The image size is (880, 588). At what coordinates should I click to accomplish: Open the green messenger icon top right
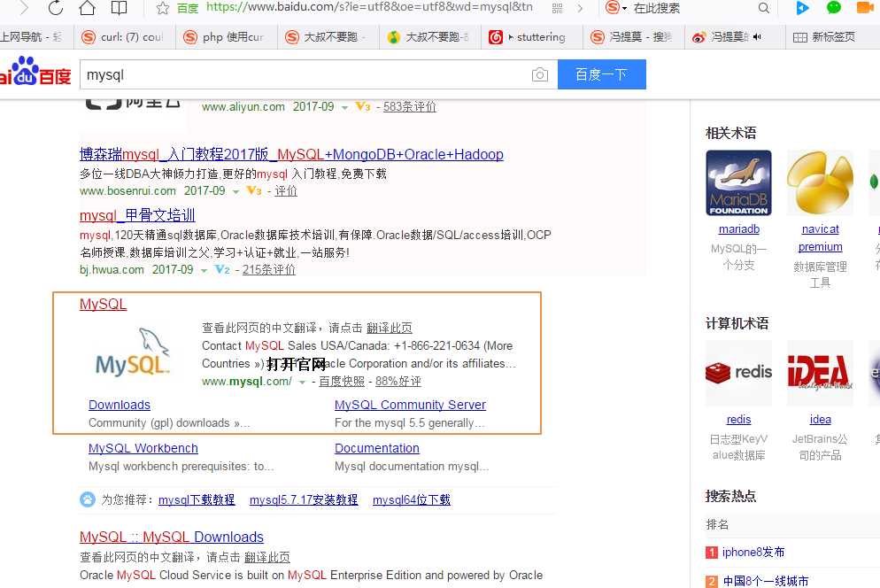832,9
